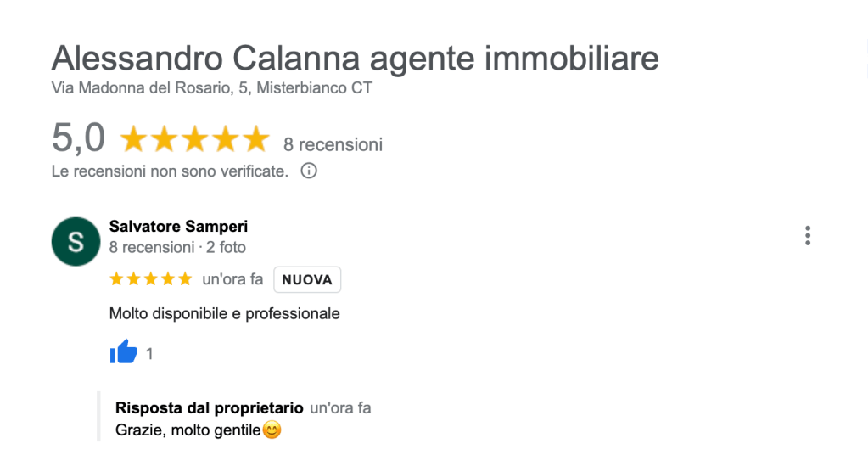Click the large five-star overall rating

tap(194, 140)
